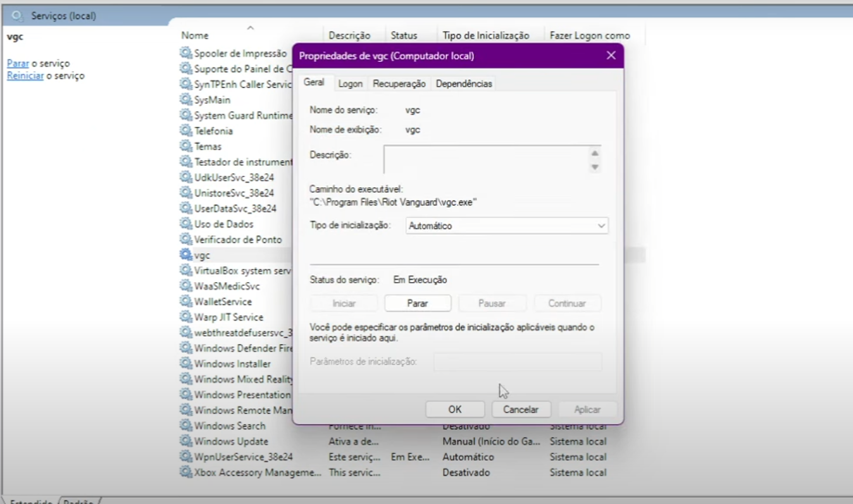Sort by Fazer Logon como column header
The height and width of the screenshot is (504, 853).
pyautogui.click(x=590, y=35)
